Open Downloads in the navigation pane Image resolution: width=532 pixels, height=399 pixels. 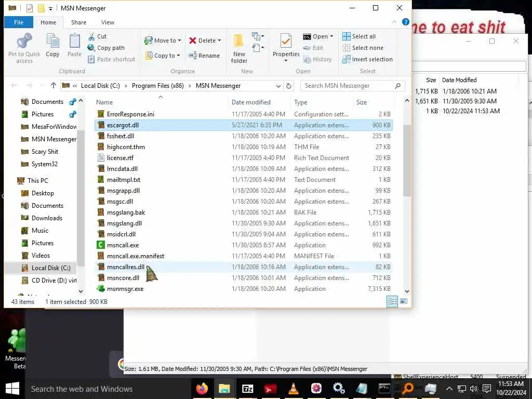[47, 218]
